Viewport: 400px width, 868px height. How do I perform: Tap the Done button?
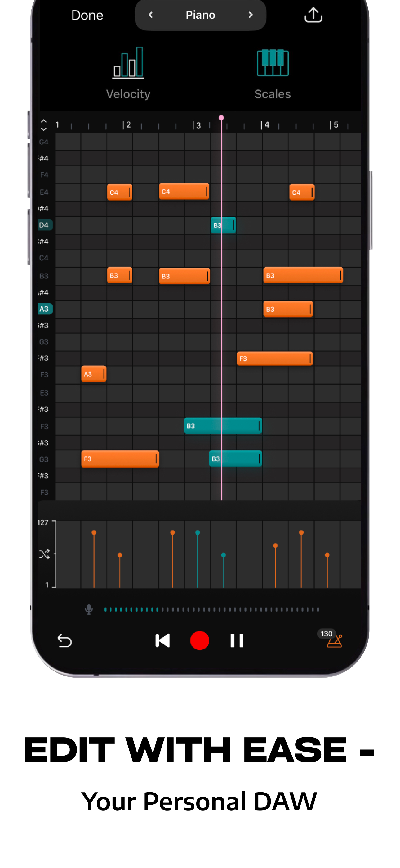pyautogui.click(x=87, y=15)
